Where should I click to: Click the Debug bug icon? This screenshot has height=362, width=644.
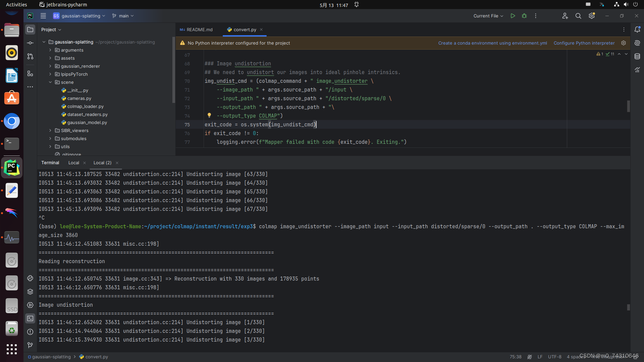coord(524,16)
